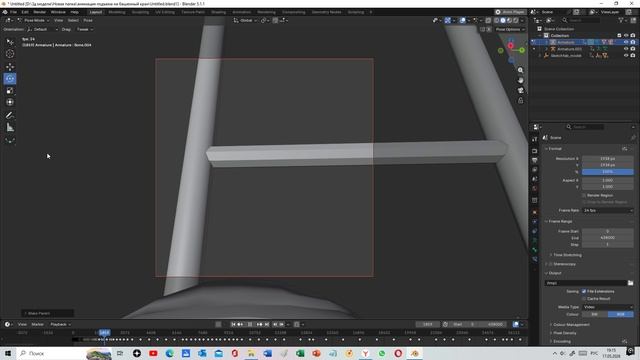Toggle the File Extensions checkbox

point(584,291)
